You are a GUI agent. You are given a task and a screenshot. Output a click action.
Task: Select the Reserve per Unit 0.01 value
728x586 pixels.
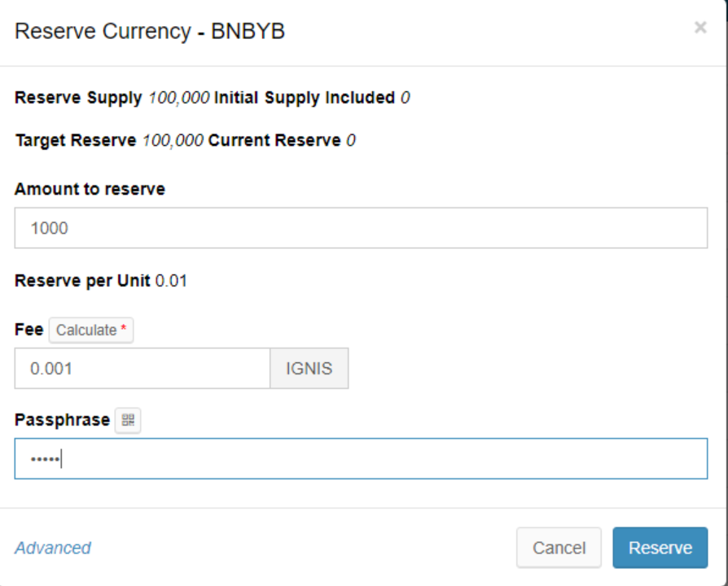[171, 281]
